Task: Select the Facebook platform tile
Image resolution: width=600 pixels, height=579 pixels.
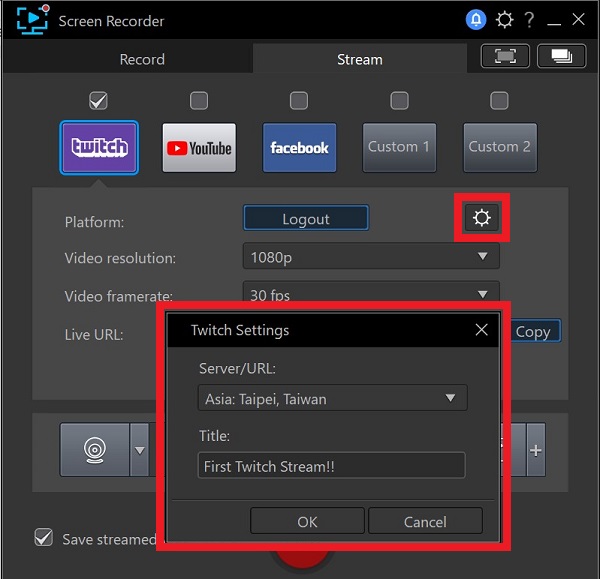Action: (299, 147)
